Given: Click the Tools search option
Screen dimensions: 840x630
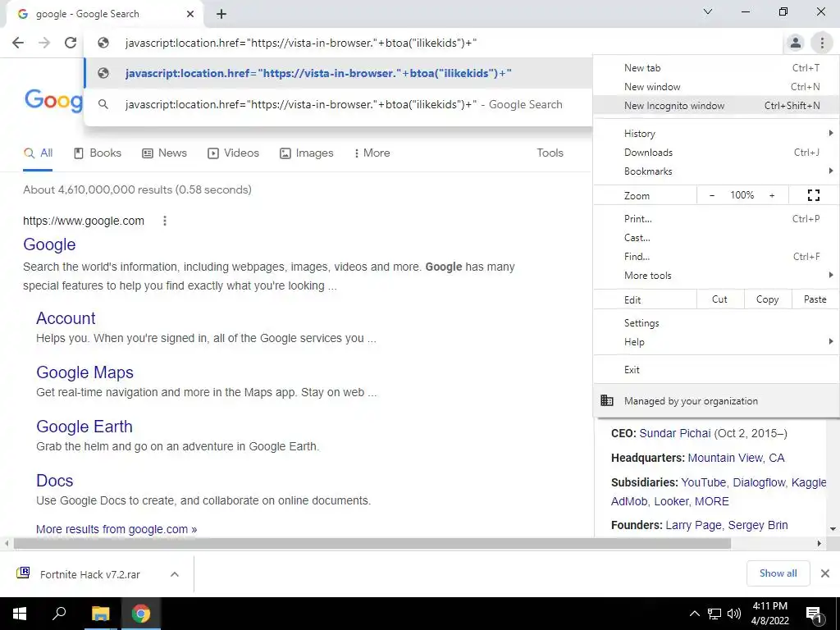Looking at the screenshot, I should [550, 153].
